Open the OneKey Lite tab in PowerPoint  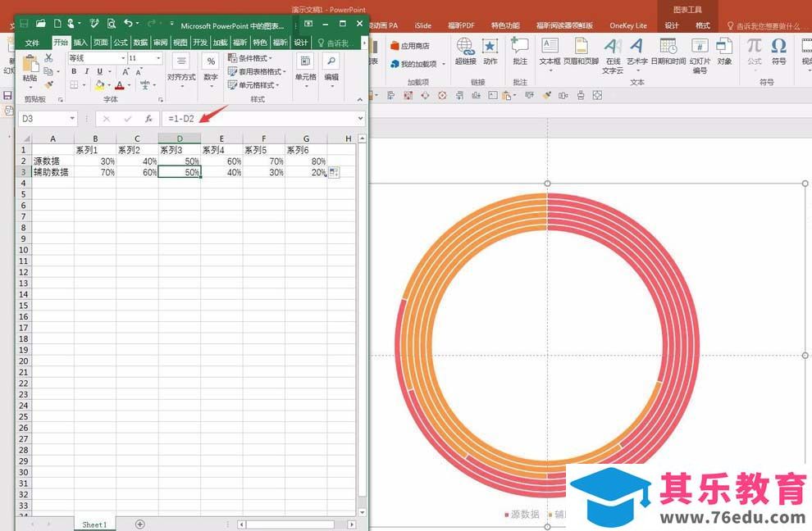tap(628, 25)
